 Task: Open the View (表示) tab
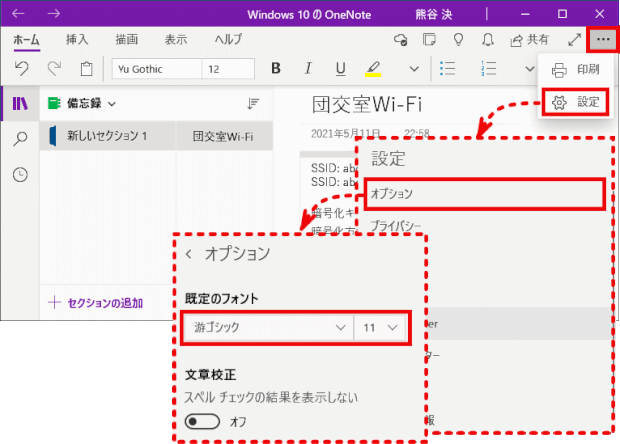[176, 40]
